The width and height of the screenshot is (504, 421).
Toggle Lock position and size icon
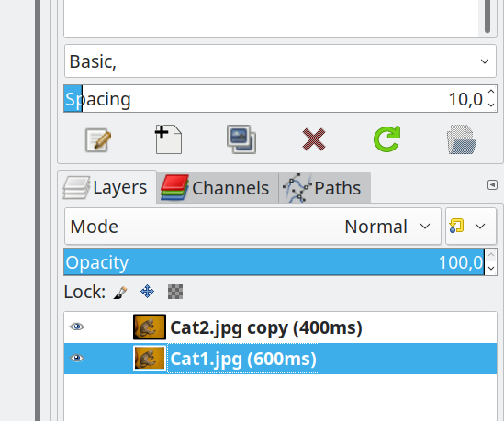[x=147, y=292]
